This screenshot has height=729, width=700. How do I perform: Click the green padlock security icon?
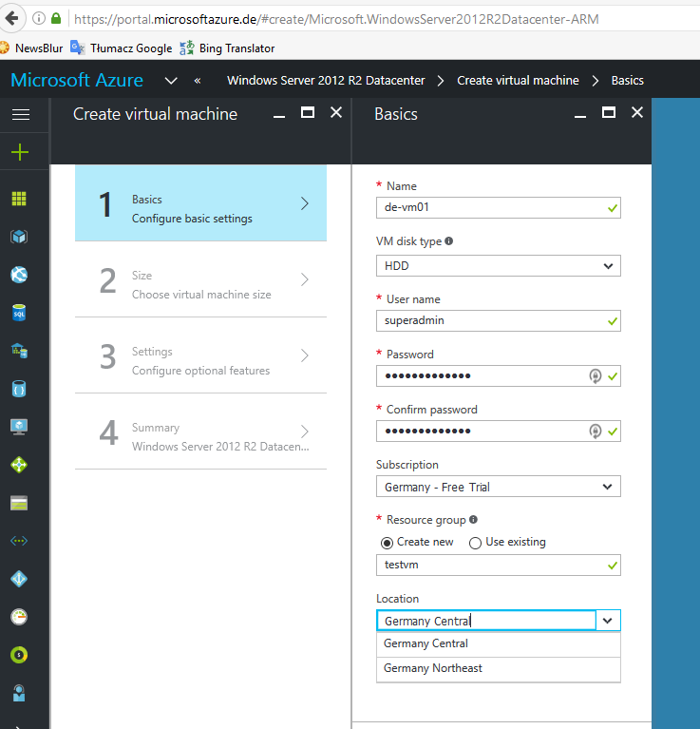click(56, 19)
